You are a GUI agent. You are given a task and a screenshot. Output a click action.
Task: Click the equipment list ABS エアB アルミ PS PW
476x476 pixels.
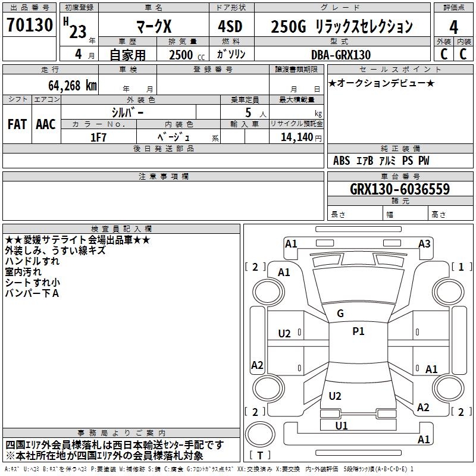[x=381, y=161]
